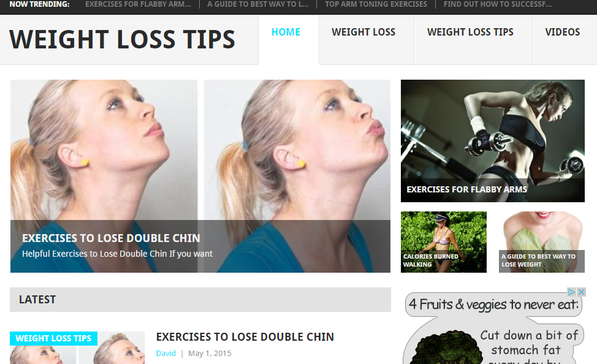Open the Weight Loss menu item
This screenshot has height=364, width=597.
tap(363, 32)
